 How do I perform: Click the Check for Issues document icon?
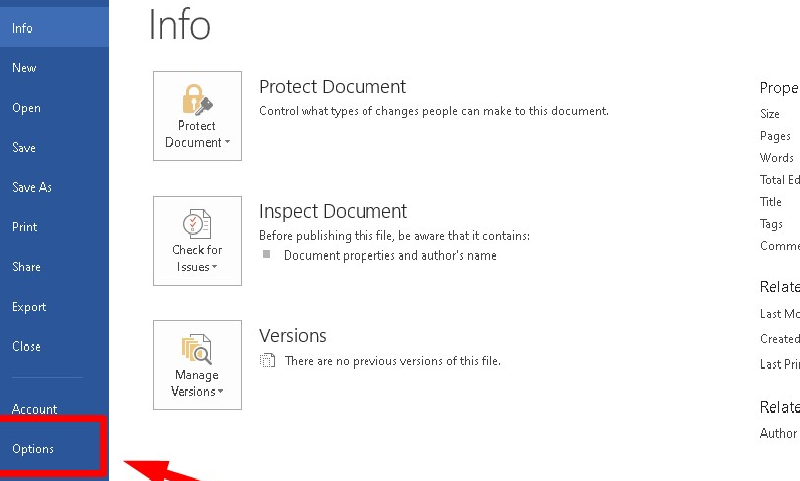[197, 223]
